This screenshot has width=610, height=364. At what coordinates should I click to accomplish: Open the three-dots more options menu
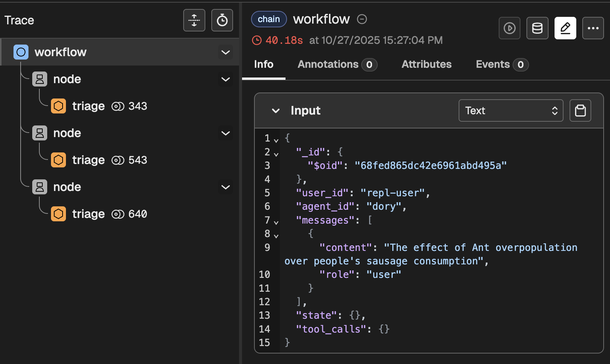click(x=593, y=28)
